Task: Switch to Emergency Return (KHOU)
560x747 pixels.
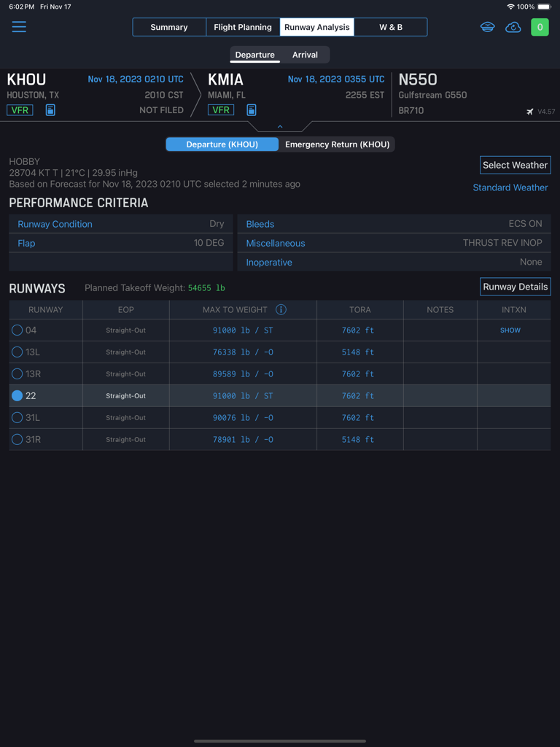Action: (x=337, y=144)
